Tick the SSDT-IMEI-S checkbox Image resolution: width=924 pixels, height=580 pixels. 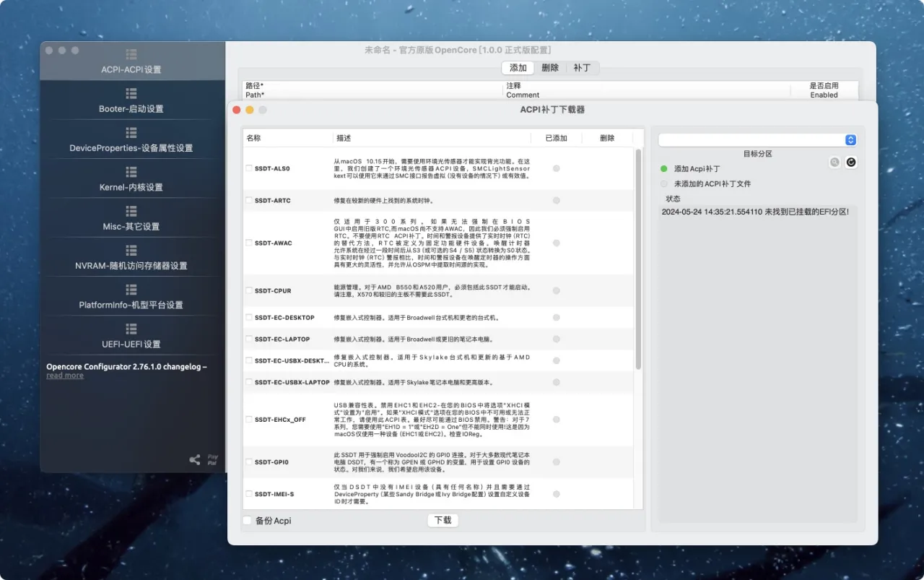[249, 494]
